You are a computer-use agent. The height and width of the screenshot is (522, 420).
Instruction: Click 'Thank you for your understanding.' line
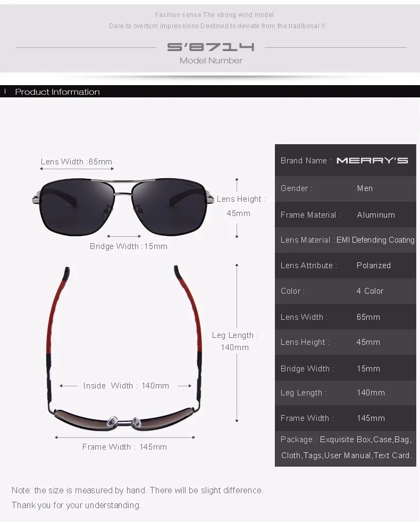pyautogui.click(x=77, y=506)
